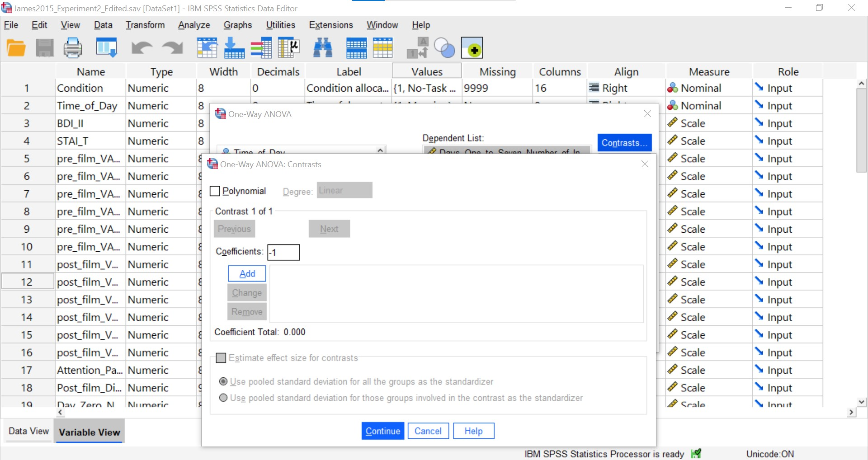Open Help from the Contrasts dialog

coord(474,431)
